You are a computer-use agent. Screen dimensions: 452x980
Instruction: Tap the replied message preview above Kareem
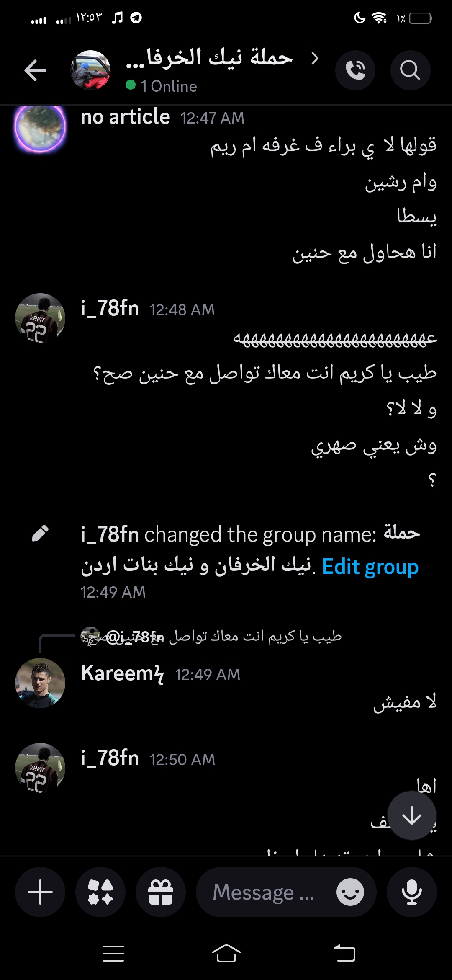211,637
